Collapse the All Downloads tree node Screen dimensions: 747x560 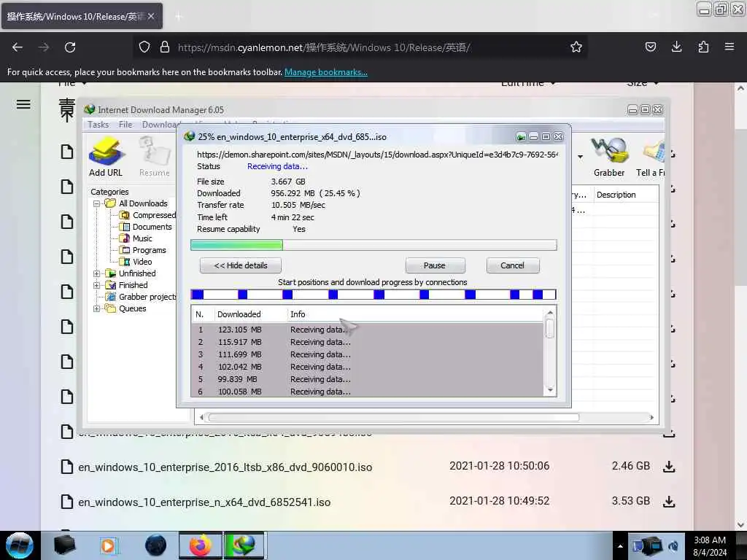pos(97,204)
